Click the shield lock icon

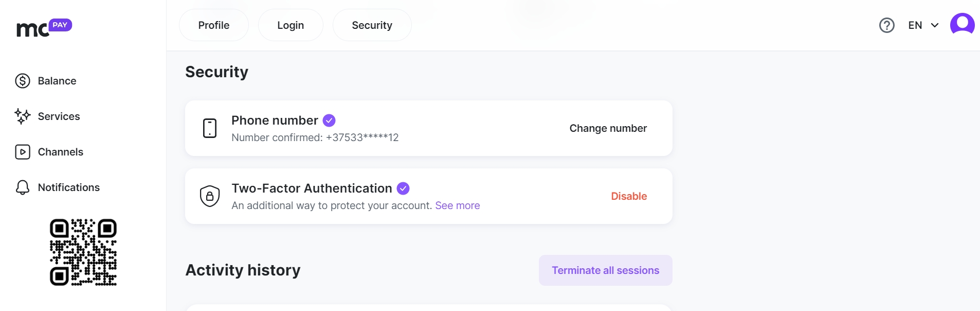point(210,196)
